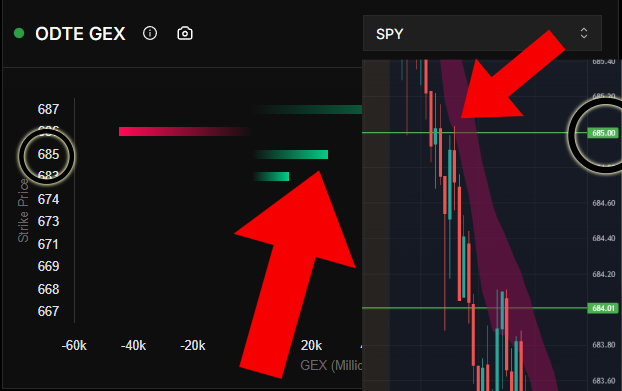Open the SPY ticker dropdown
This screenshot has height=391, width=622.
[482, 33]
